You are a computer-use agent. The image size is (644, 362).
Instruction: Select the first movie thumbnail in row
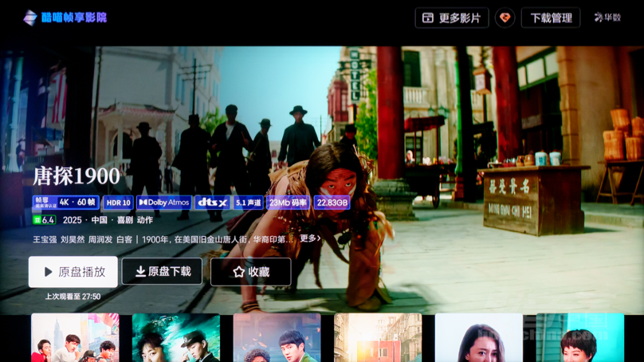pyautogui.click(x=75, y=338)
